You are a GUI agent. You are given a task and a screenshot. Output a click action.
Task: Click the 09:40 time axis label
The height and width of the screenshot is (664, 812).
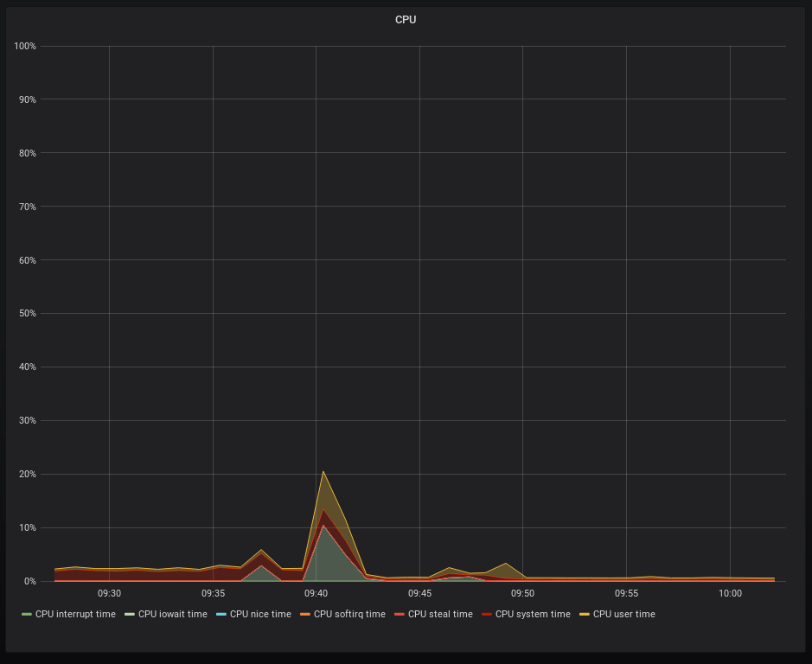(x=316, y=593)
